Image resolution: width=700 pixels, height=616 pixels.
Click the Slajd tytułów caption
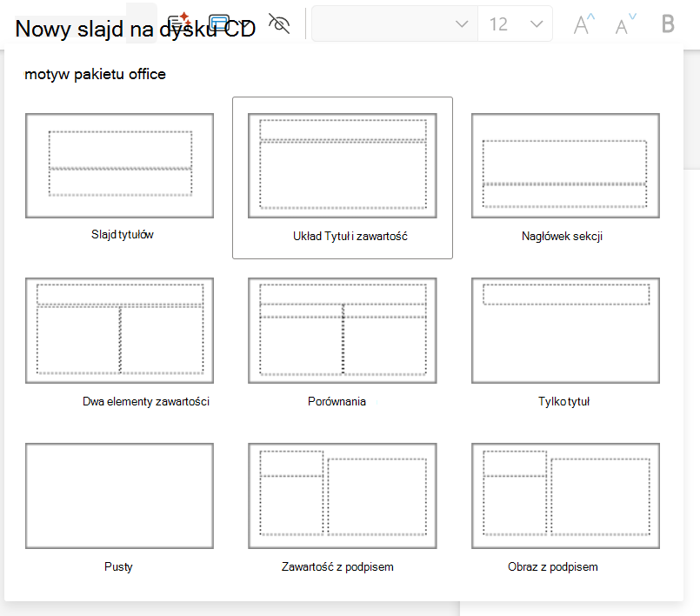point(123,235)
